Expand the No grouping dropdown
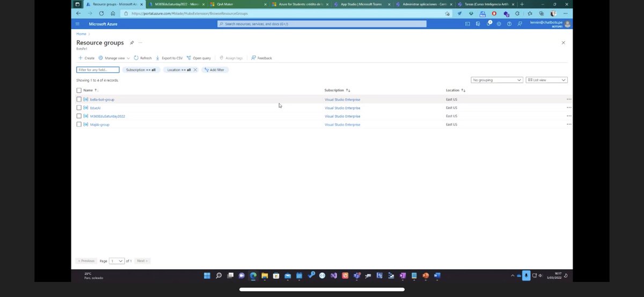 coord(496,80)
